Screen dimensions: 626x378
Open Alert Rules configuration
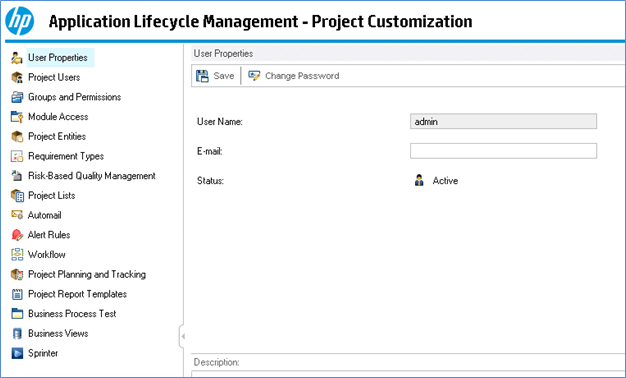coord(49,235)
